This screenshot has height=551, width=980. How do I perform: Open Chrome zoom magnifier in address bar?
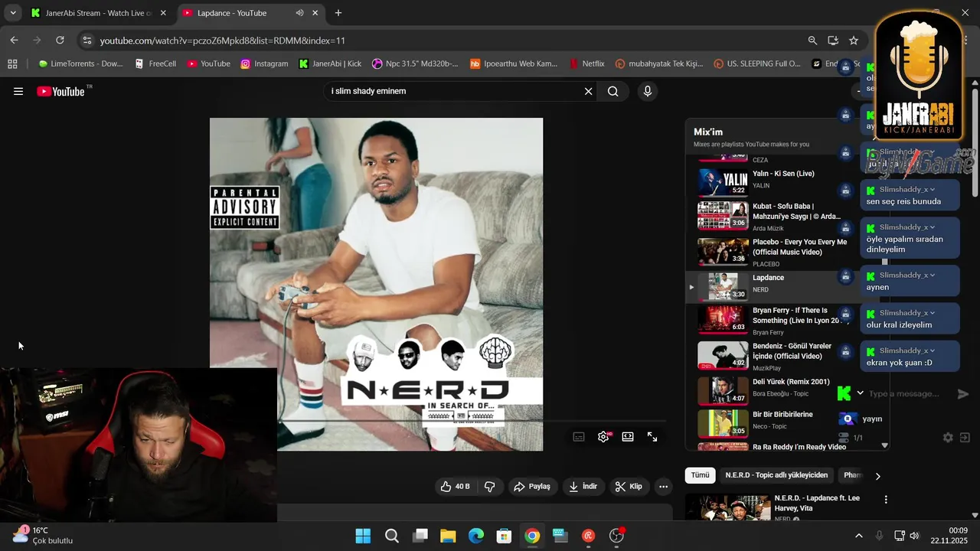pos(812,40)
